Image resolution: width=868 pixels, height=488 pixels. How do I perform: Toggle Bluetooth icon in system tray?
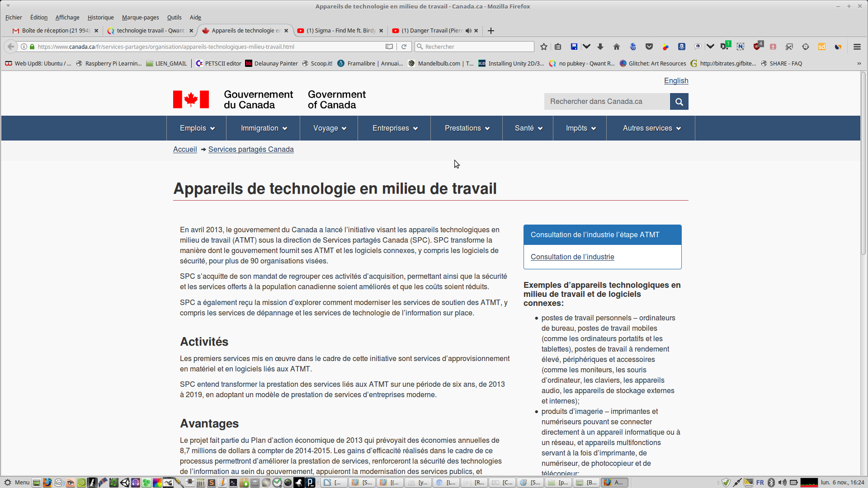coord(771,483)
